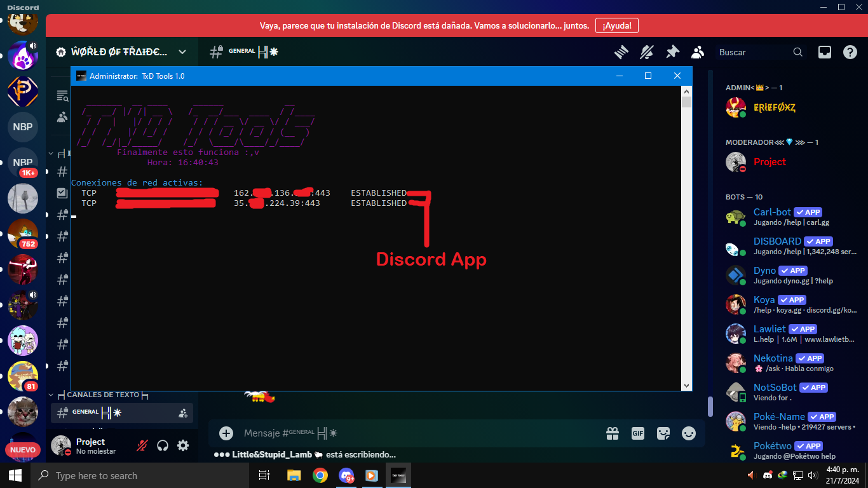Switch to TxD Tools in the taskbar
This screenshot has width=868, height=488.
pyautogui.click(x=398, y=475)
